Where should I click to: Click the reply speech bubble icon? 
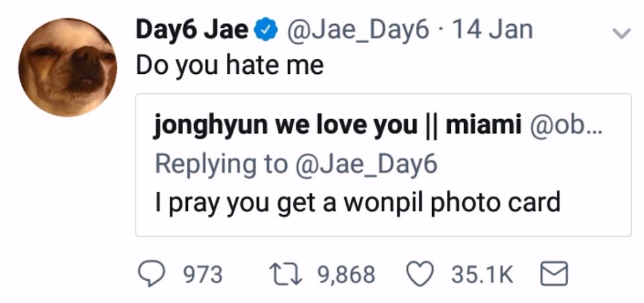click(151, 274)
